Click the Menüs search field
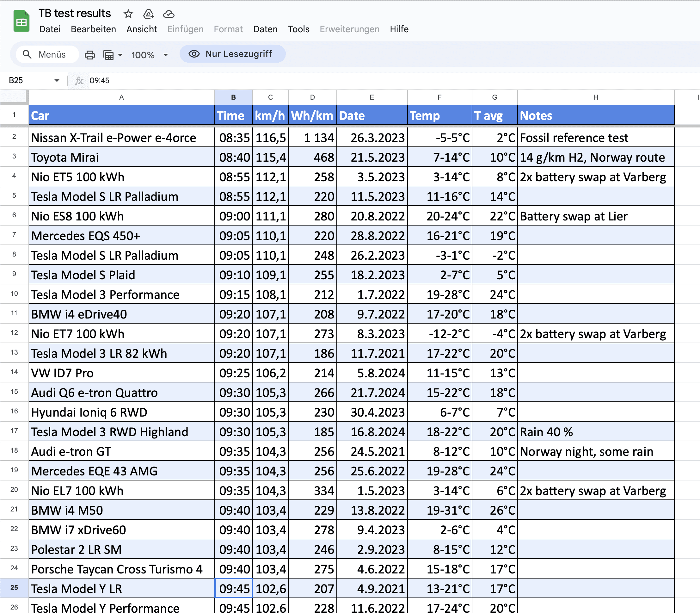 point(47,54)
